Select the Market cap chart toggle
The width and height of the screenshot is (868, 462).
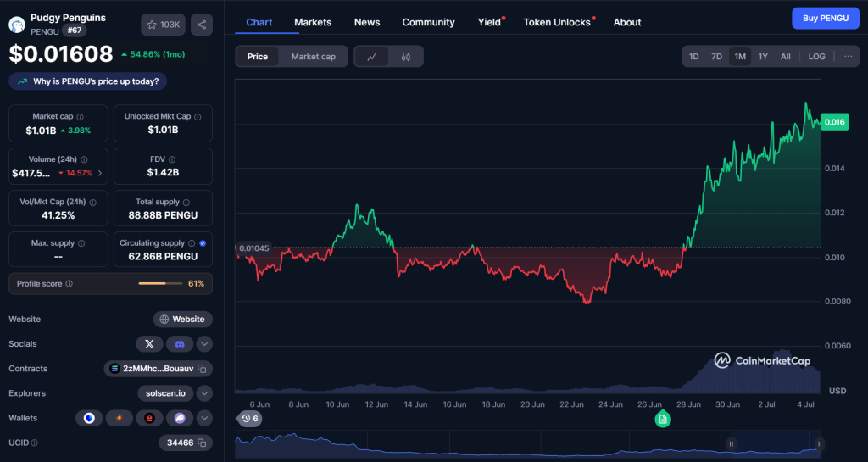[x=314, y=57]
